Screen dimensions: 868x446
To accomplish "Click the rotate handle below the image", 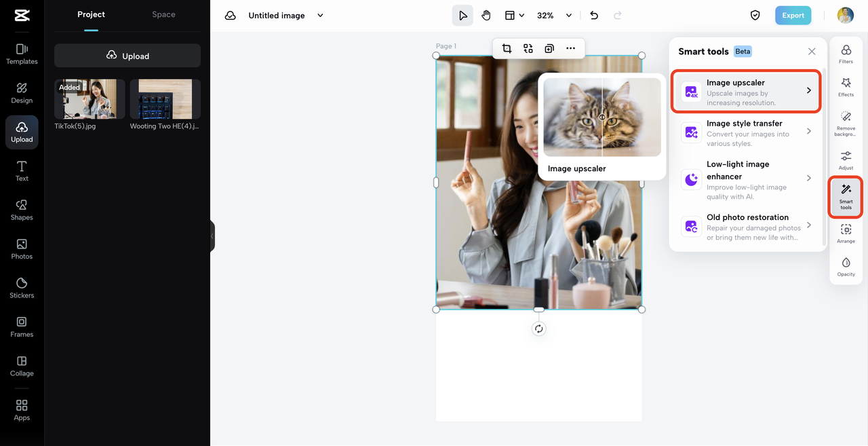I will pyautogui.click(x=538, y=329).
